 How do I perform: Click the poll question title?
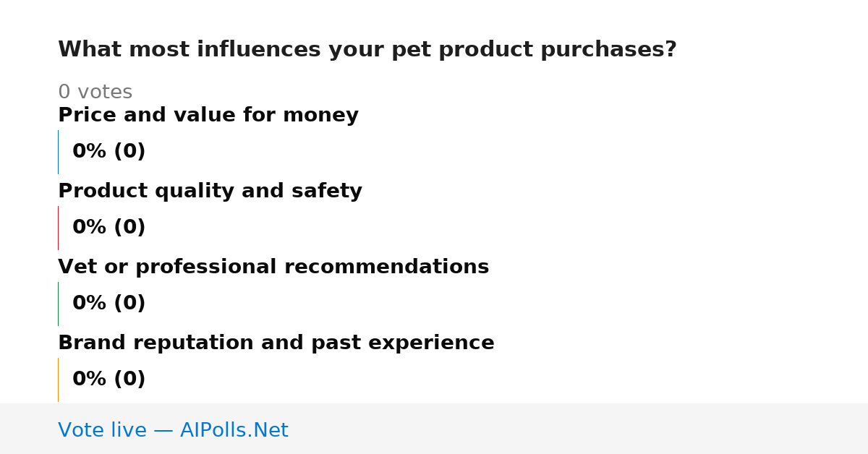[367, 50]
